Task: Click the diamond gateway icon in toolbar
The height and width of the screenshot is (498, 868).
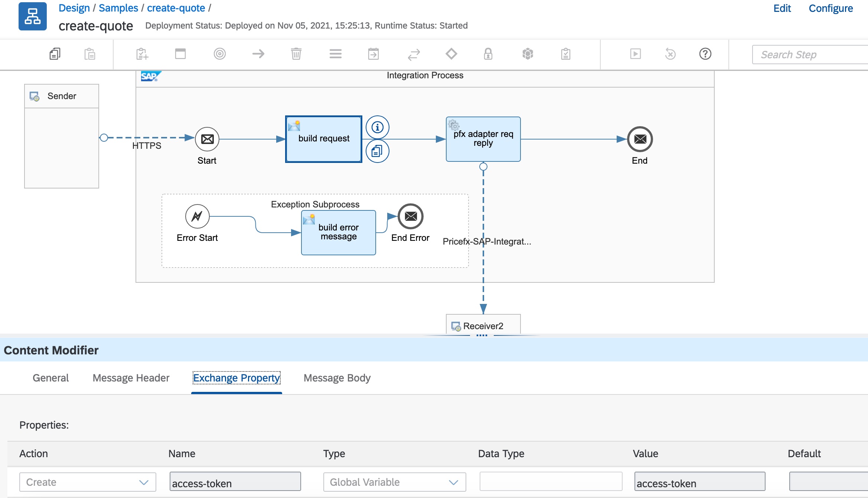Action: point(451,54)
